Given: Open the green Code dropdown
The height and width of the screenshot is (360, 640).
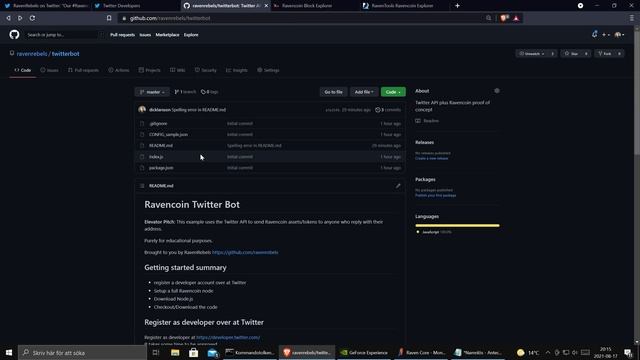Looking at the screenshot, I should (x=393, y=92).
